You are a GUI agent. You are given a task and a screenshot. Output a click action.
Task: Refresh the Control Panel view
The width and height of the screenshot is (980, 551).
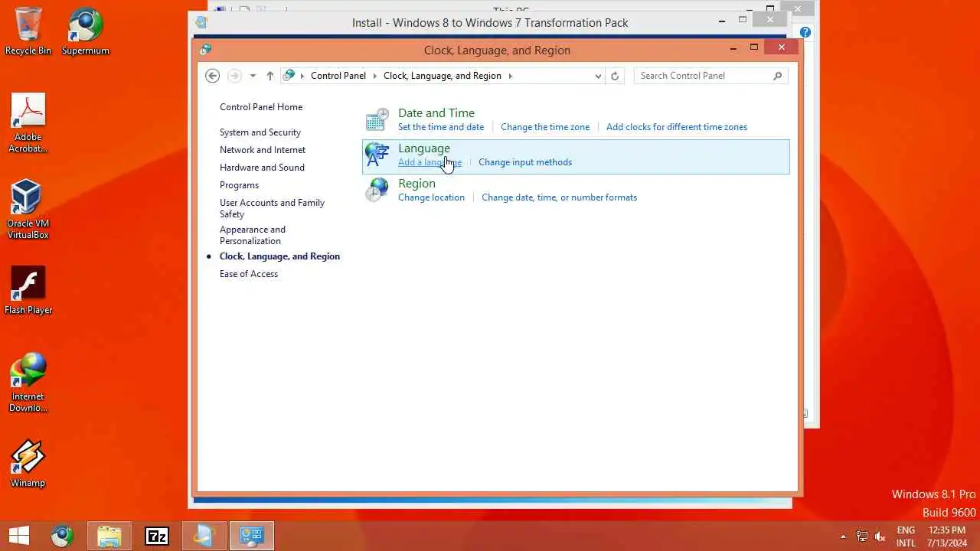tap(614, 76)
